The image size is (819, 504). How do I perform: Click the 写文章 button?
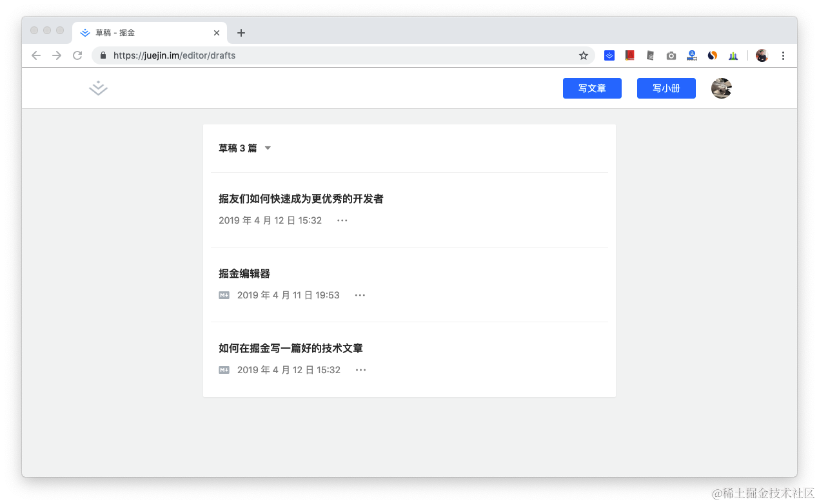click(592, 88)
